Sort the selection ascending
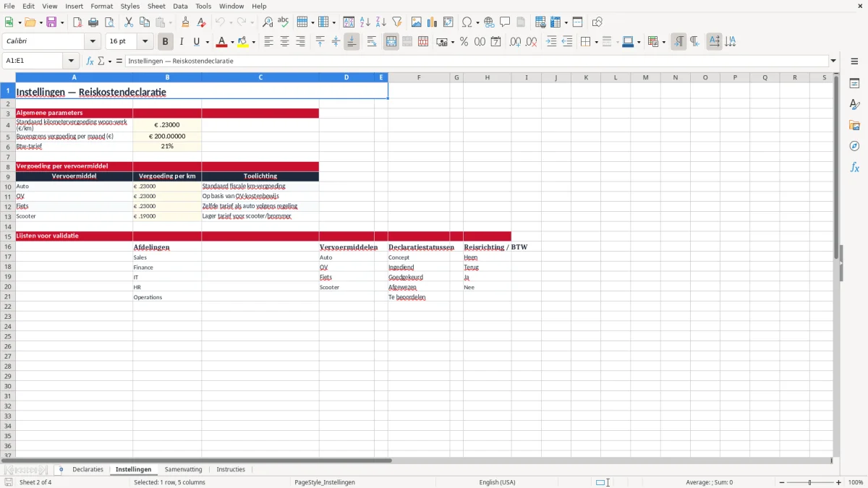The height and width of the screenshot is (488, 868). pos(365,22)
